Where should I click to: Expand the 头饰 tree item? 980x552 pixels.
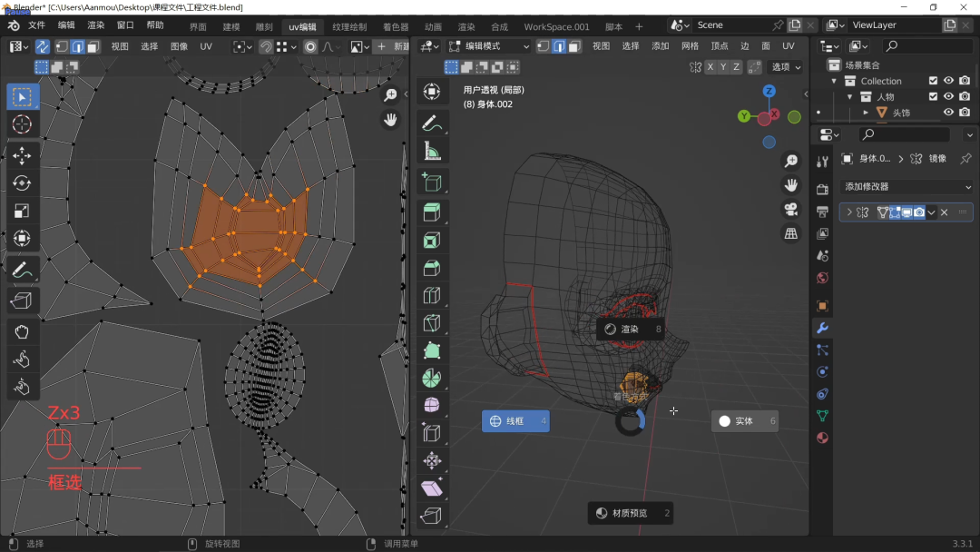[x=866, y=113]
